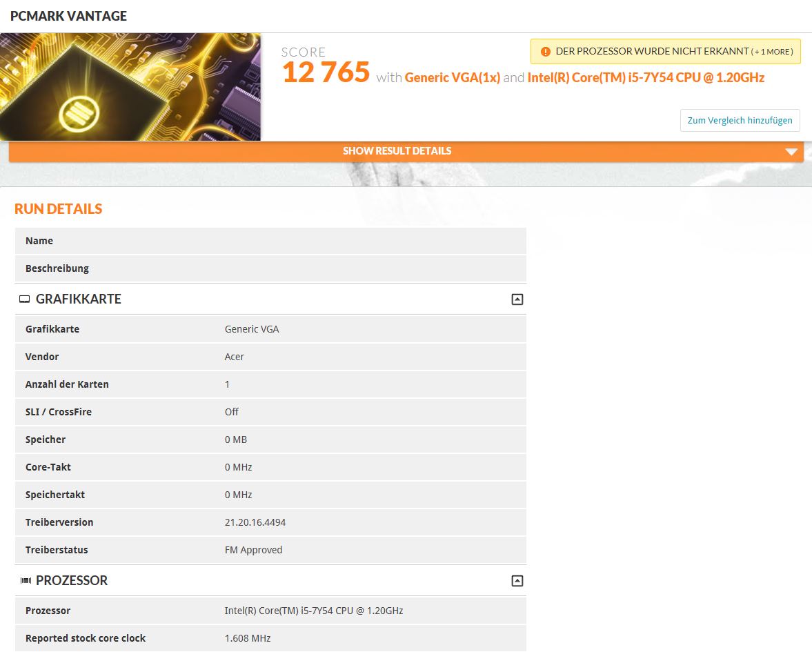The width and height of the screenshot is (812, 652).
Task: Click the '+1 MORE' warnings text
Action: click(x=772, y=52)
